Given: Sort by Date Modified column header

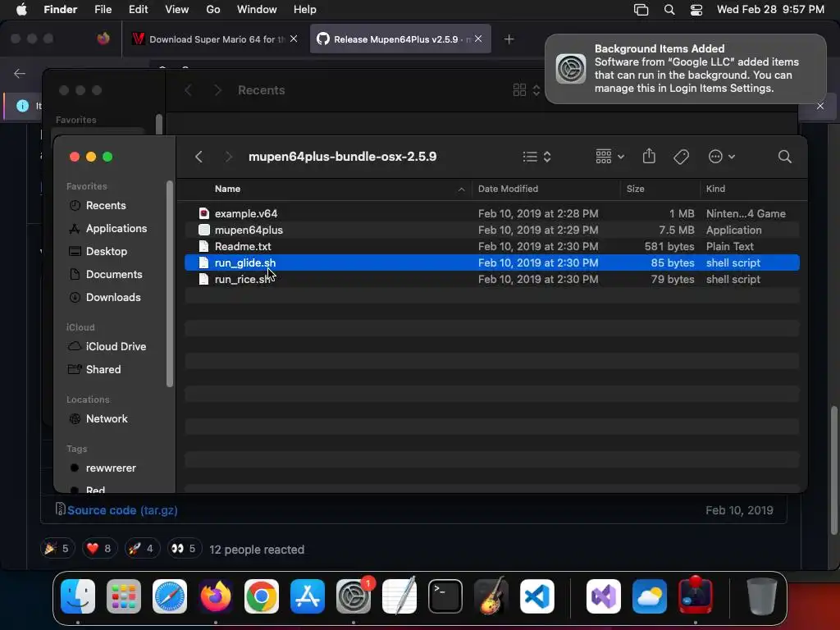Looking at the screenshot, I should point(508,189).
